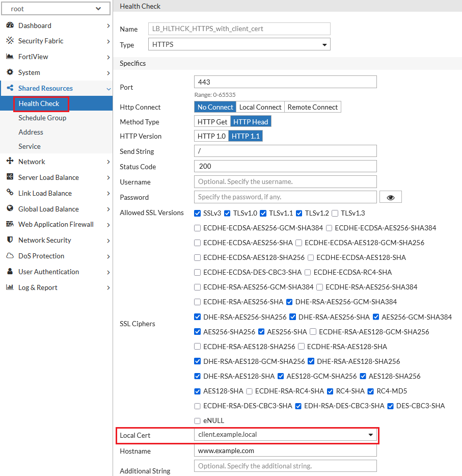Show password with the eye icon
The height and width of the screenshot is (476, 462).
[390, 197]
